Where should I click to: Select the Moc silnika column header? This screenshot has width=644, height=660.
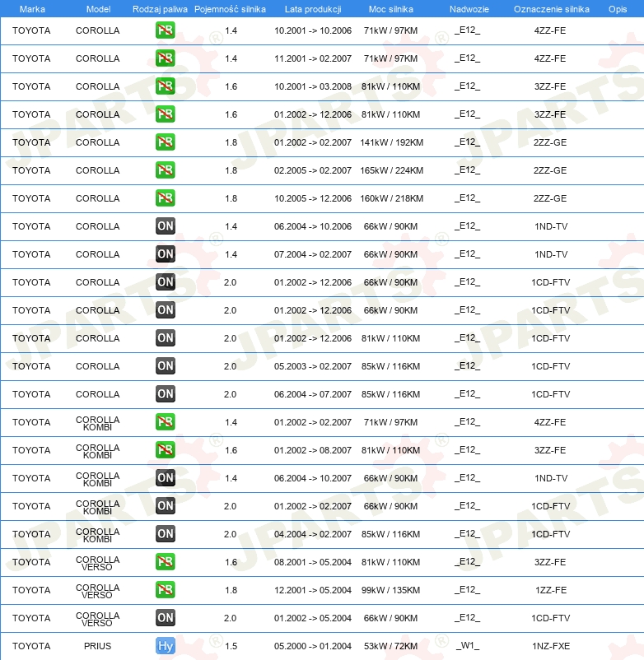point(391,9)
